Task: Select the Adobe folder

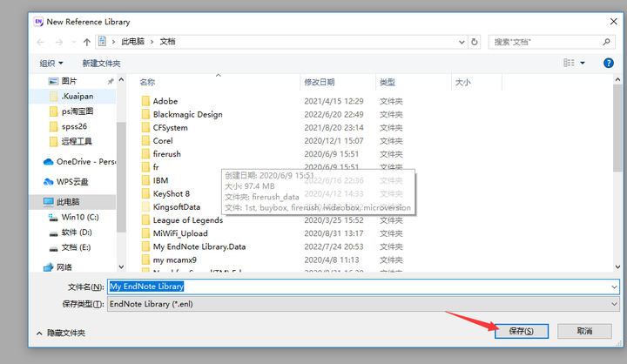Action: (x=165, y=101)
